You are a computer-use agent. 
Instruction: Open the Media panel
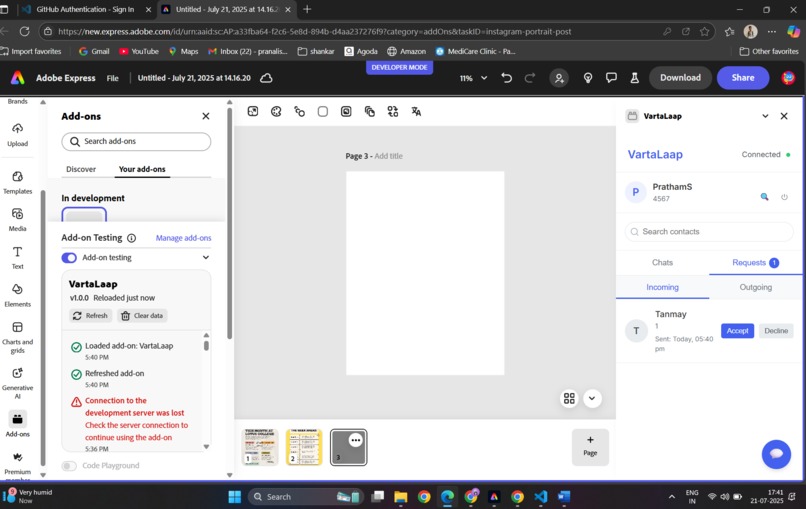tap(17, 220)
